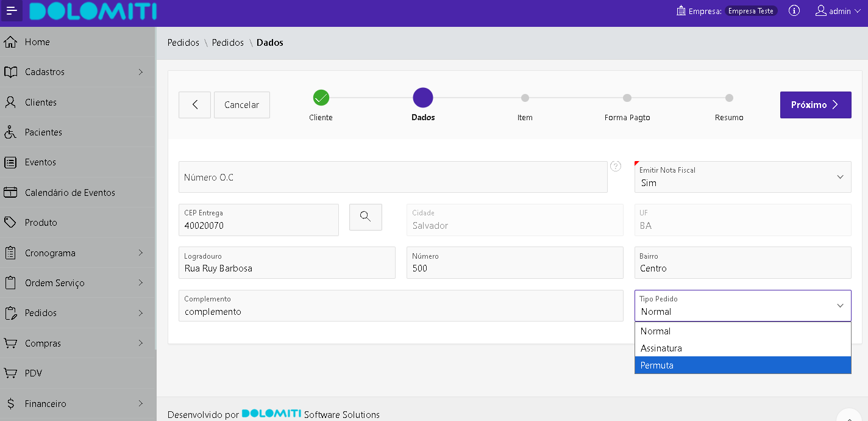Open Calendário de Eventos in sidebar
The image size is (868, 421).
click(69, 193)
